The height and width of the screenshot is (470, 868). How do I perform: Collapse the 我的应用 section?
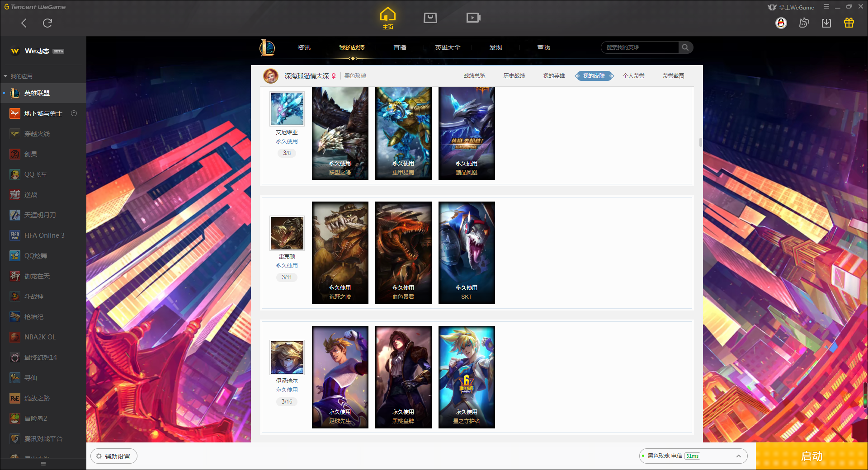[18, 76]
